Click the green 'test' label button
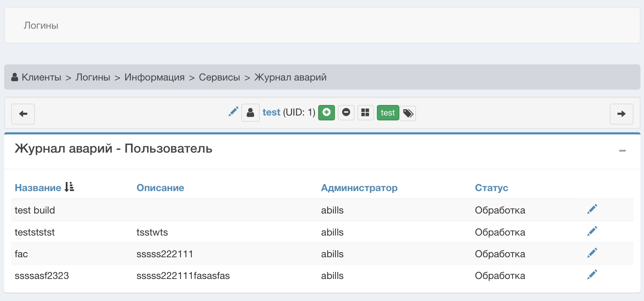 (x=388, y=113)
